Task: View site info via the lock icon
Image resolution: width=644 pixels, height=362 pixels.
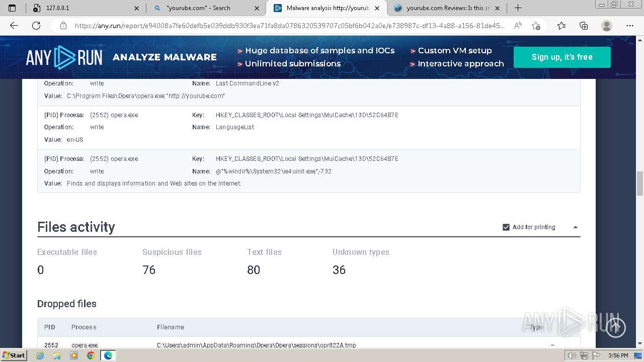Action: point(63,26)
